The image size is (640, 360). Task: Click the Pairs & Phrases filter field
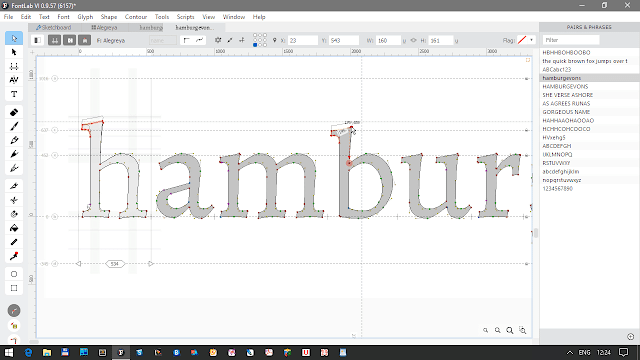571,40
